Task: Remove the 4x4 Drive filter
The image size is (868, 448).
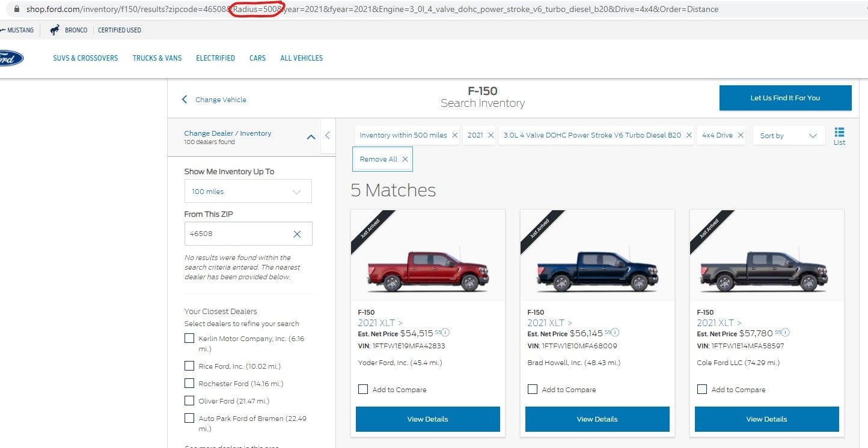Action: click(741, 136)
